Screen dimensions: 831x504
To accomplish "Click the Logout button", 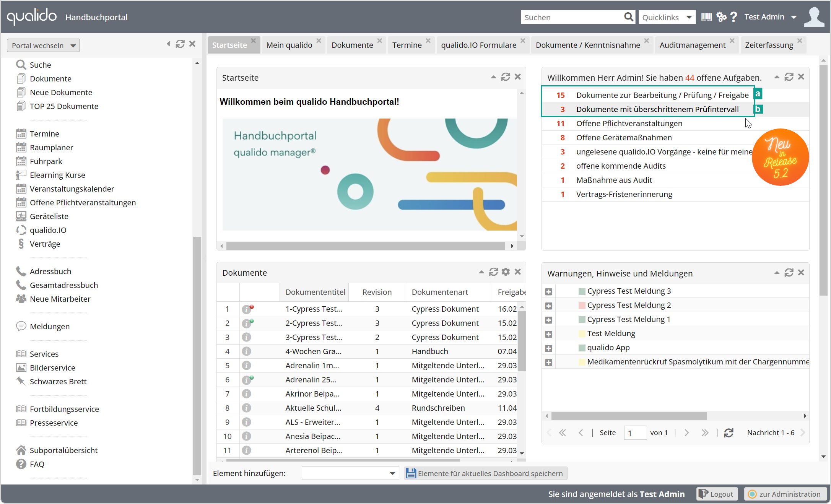I will coord(717,494).
